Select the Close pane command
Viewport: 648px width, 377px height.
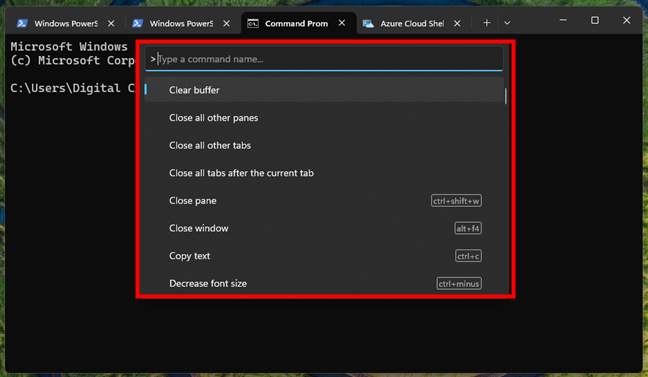pos(324,200)
